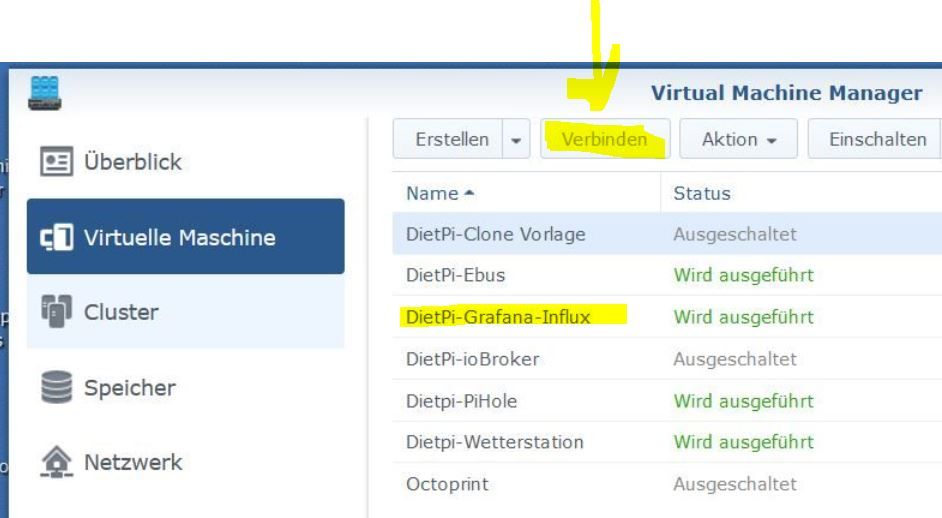
Task: Click the Virtuelle Maschine sidebar icon
Action: point(56,237)
